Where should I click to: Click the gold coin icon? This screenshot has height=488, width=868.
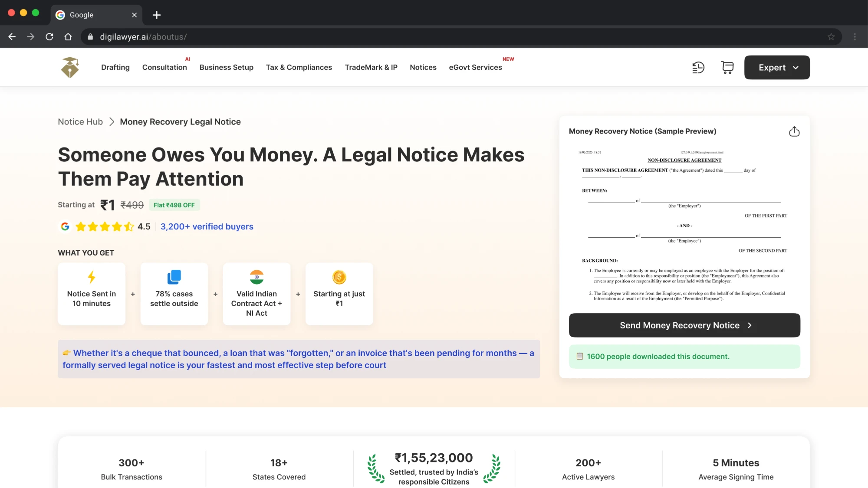(x=339, y=277)
